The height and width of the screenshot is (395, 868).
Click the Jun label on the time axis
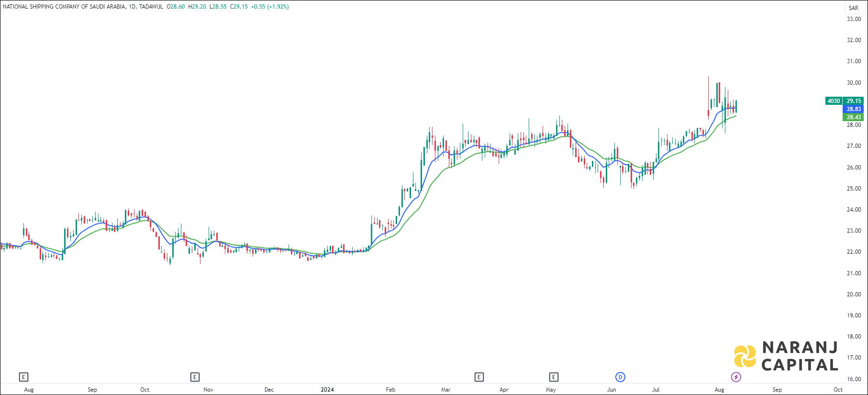coord(612,390)
